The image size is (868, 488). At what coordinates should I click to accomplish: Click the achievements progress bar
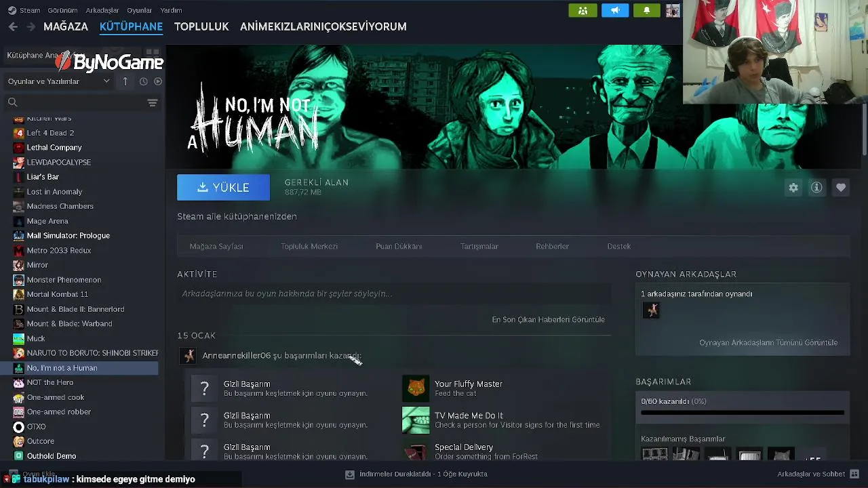[743, 413]
